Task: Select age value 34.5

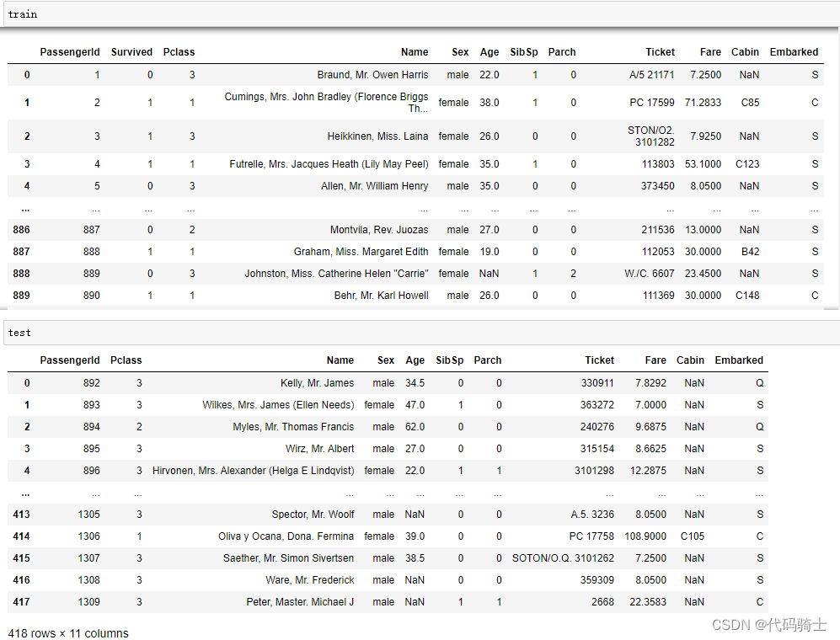Action: (415, 383)
